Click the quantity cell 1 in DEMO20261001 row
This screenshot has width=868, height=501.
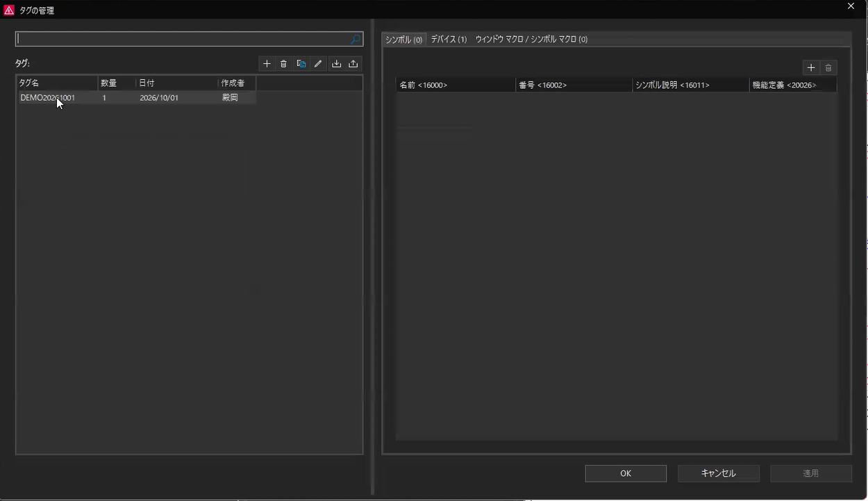[x=104, y=98]
